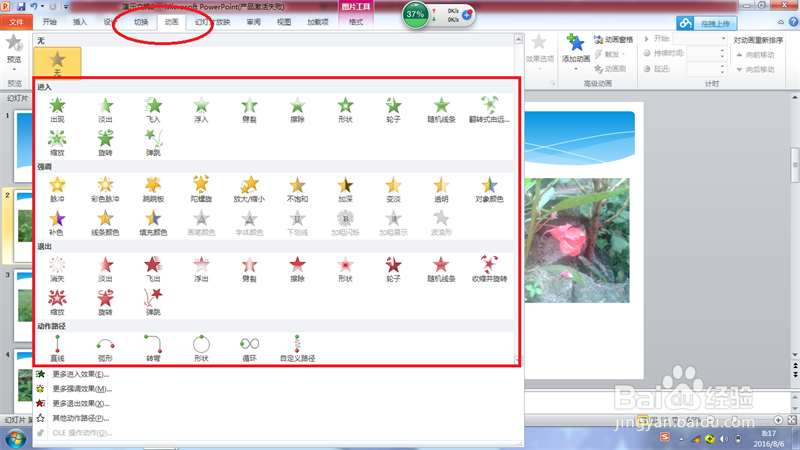Image resolution: width=800 pixels, height=450 pixels.
Task: Apply the 直线 motion path
Action: [x=57, y=348]
